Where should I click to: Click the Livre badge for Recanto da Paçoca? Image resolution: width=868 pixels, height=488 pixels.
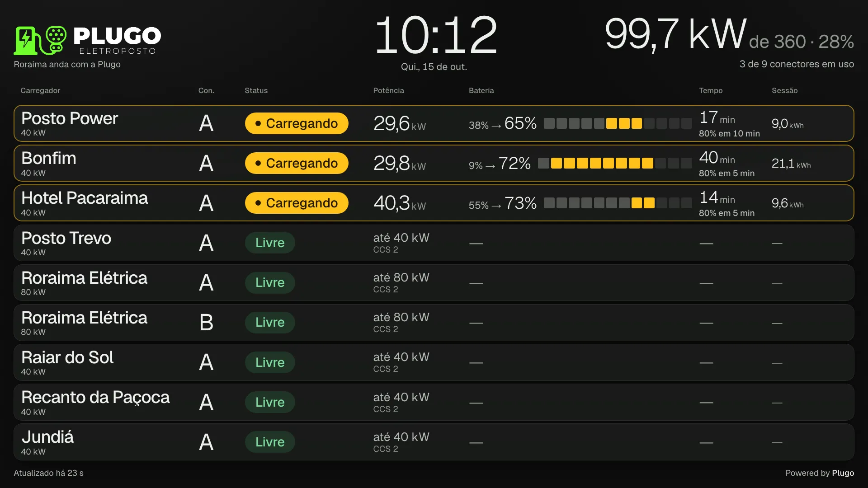(x=270, y=402)
